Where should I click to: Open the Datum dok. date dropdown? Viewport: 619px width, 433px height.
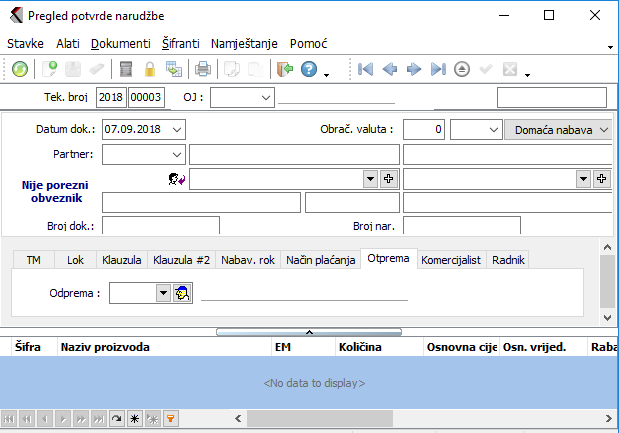(177, 129)
